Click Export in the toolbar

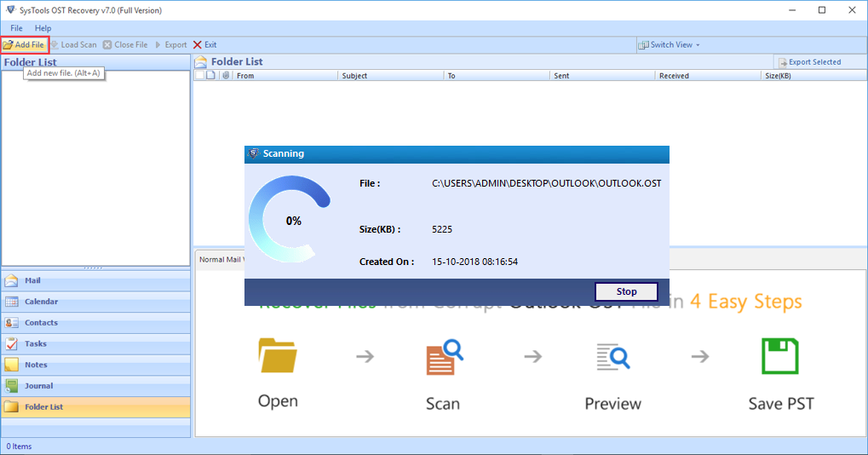[x=170, y=45]
